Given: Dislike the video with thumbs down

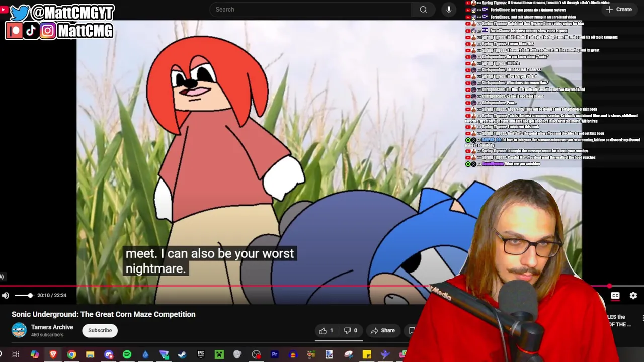Looking at the screenshot, I should pyautogui.click(x=350, y=330).
